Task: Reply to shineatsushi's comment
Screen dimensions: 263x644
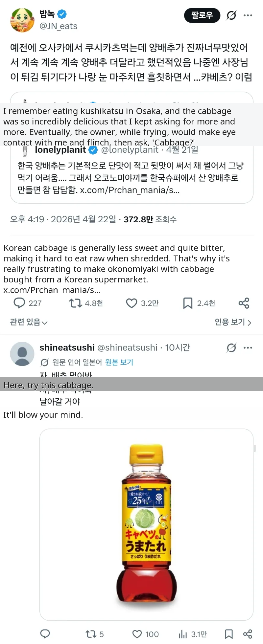Action: point(45,634)
